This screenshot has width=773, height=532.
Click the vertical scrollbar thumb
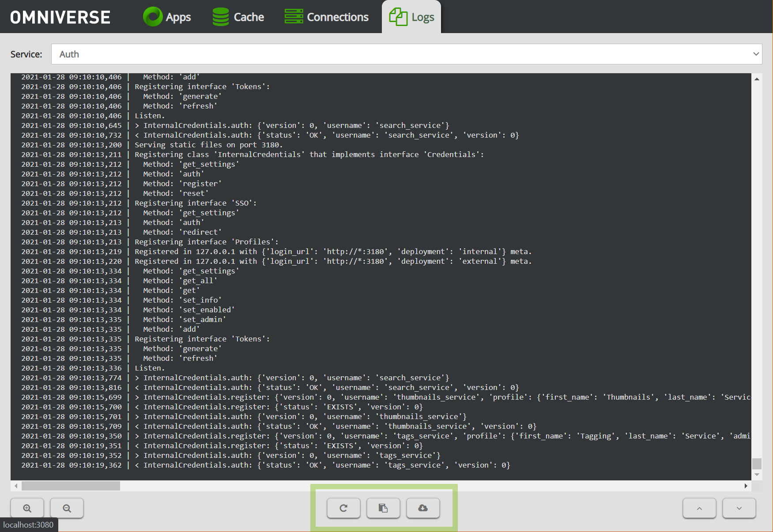[757, 464]
